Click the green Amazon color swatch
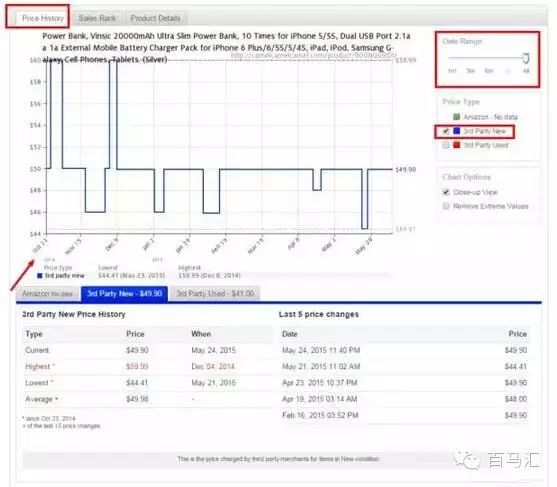 457,117
